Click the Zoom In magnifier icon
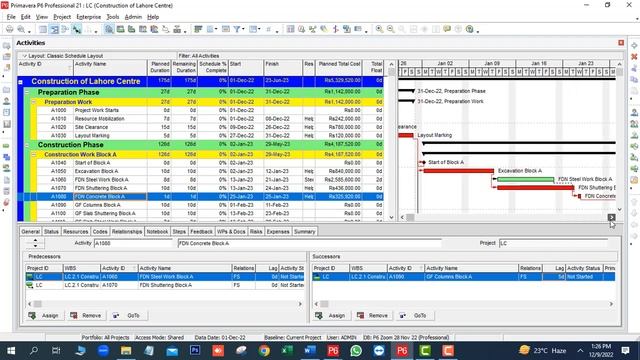The image size is (640, 360). (379, 29)
